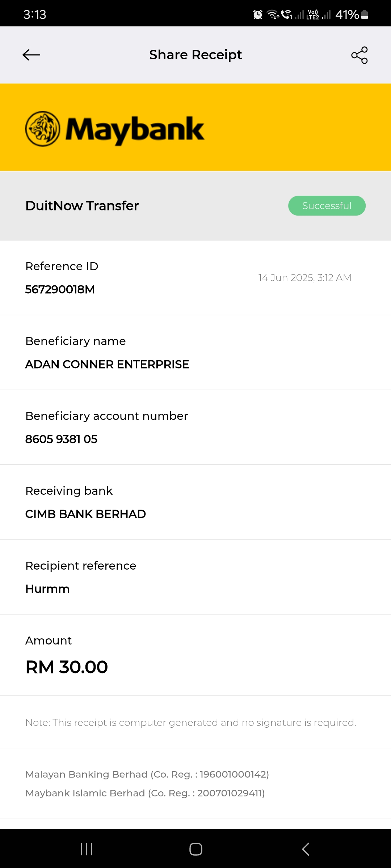Tap the Wi-Fi icon in status bar

click(x=273, y=14)
